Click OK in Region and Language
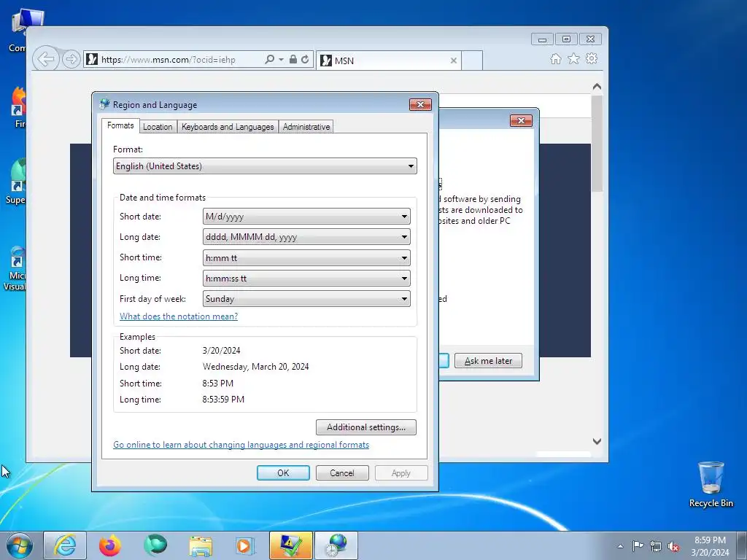 point(283,472)
